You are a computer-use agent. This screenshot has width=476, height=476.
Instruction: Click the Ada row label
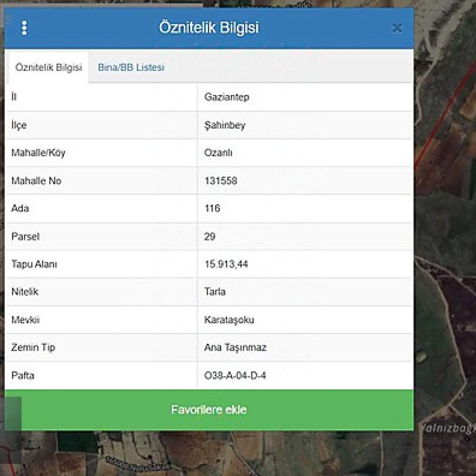(x=20, y=208)
